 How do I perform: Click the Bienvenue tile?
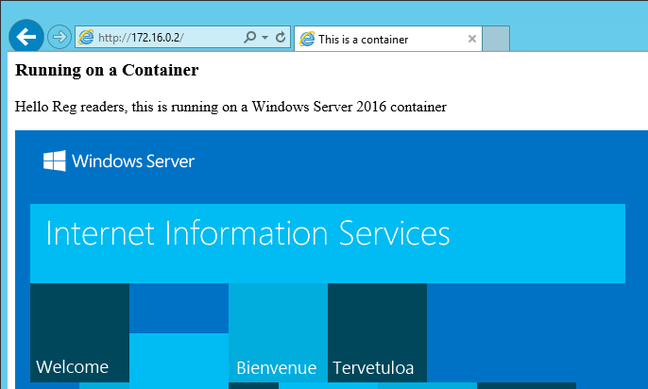pyautogui.click(x=278, y=333)
